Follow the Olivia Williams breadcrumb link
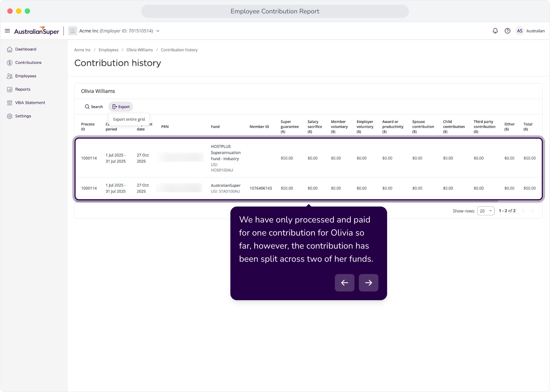Image resolution: width=550 pixels, height=392 pixels. tap(140, 50)
